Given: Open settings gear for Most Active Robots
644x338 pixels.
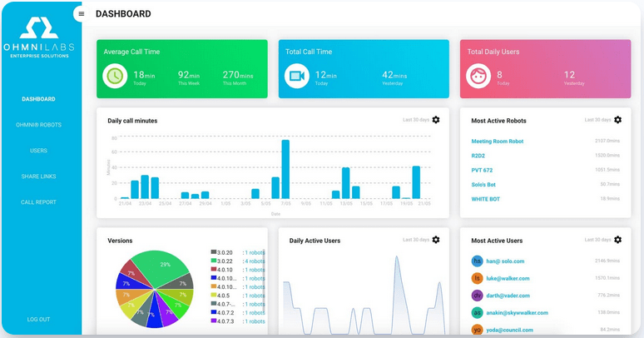Looking at the screenshot, I should pyautogui.click(x=617, y=120).
